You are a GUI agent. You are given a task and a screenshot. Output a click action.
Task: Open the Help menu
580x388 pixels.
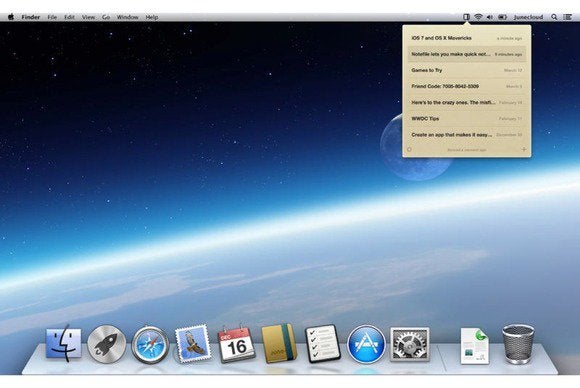tap(152, 17)
